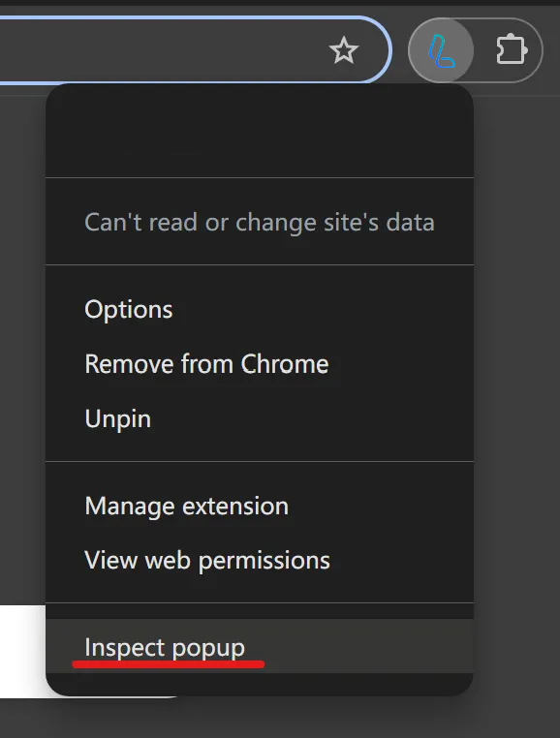This screenshot has width=560, height=738.
Task: Close the menu via the highlighted extension icon
Action: point(441,50)
